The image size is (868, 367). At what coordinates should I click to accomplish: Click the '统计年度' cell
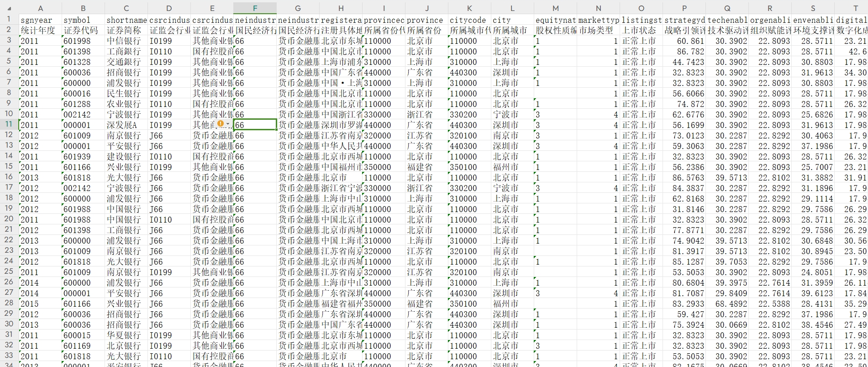tap(40, 30)
